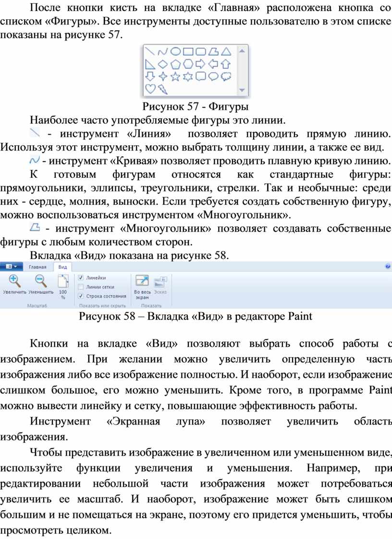392x539 pixels.
Task: Select the Lightning bolt shape
Action: tap(162, 89)
